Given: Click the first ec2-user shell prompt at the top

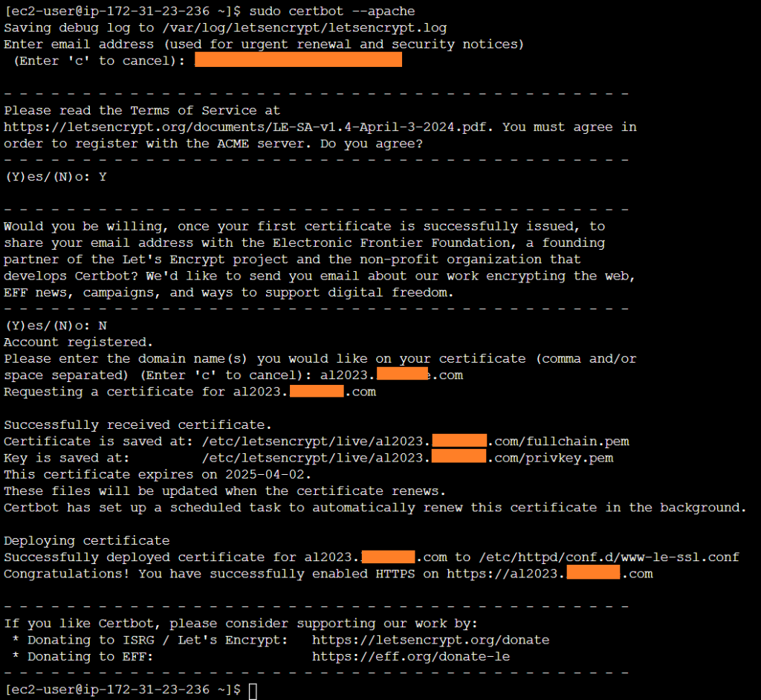Looking at the screenshot, I should coord(122,11).
